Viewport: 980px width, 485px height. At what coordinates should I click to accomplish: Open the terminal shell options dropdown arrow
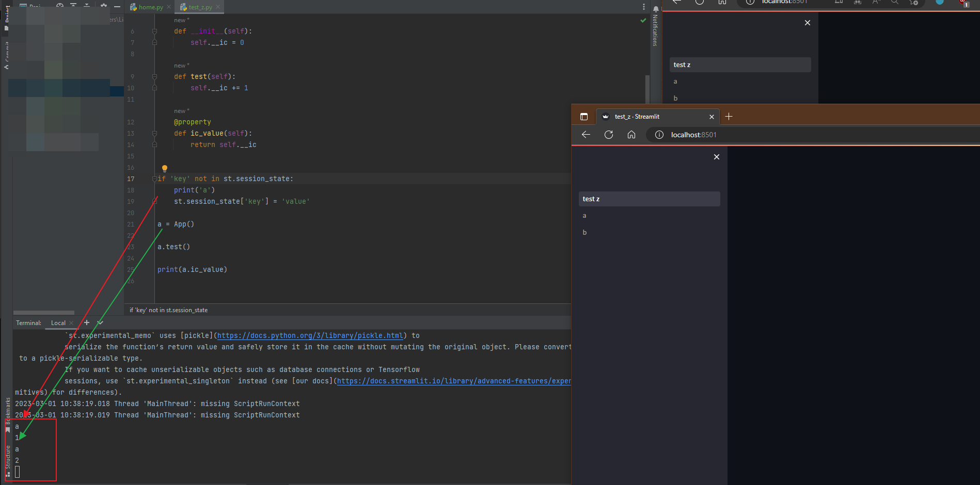(x=100, y=322)
